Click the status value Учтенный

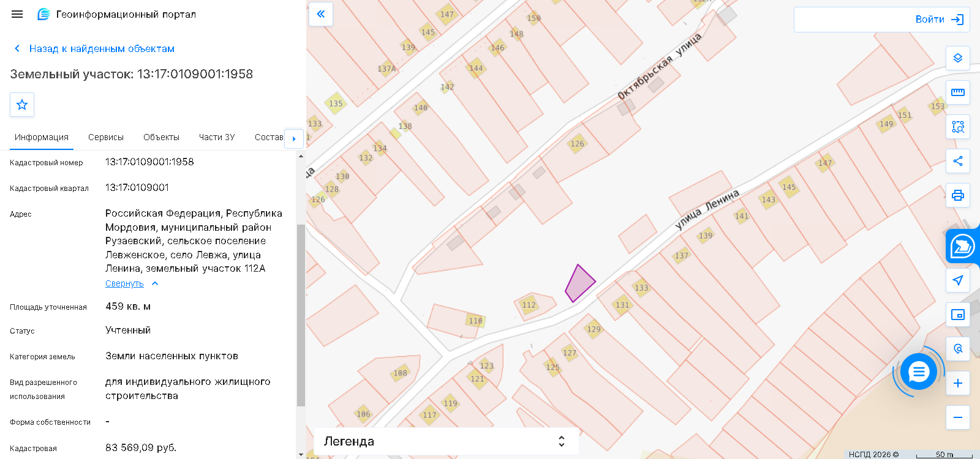coord(128,330)
